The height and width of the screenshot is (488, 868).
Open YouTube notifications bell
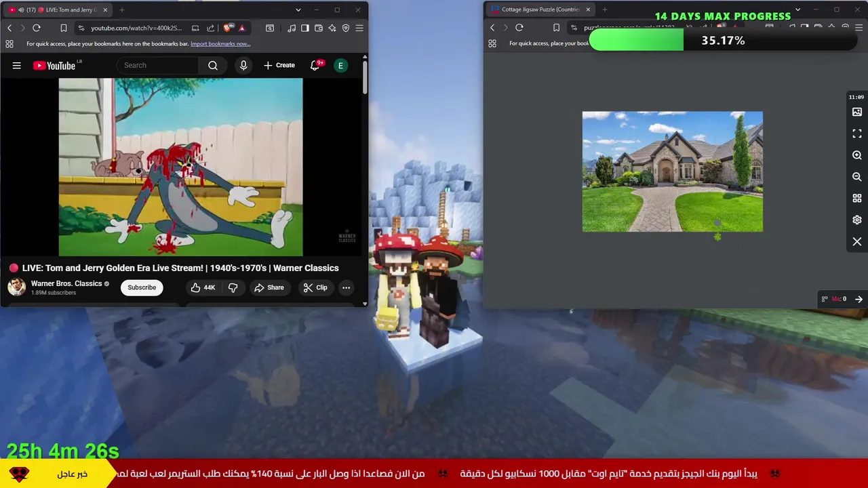coord(315,65)
